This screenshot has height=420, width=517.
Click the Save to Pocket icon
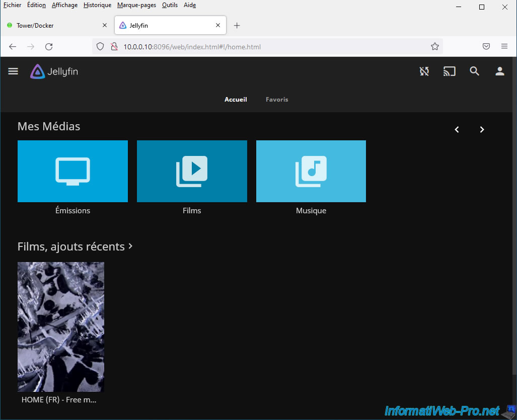pos(486,47)
